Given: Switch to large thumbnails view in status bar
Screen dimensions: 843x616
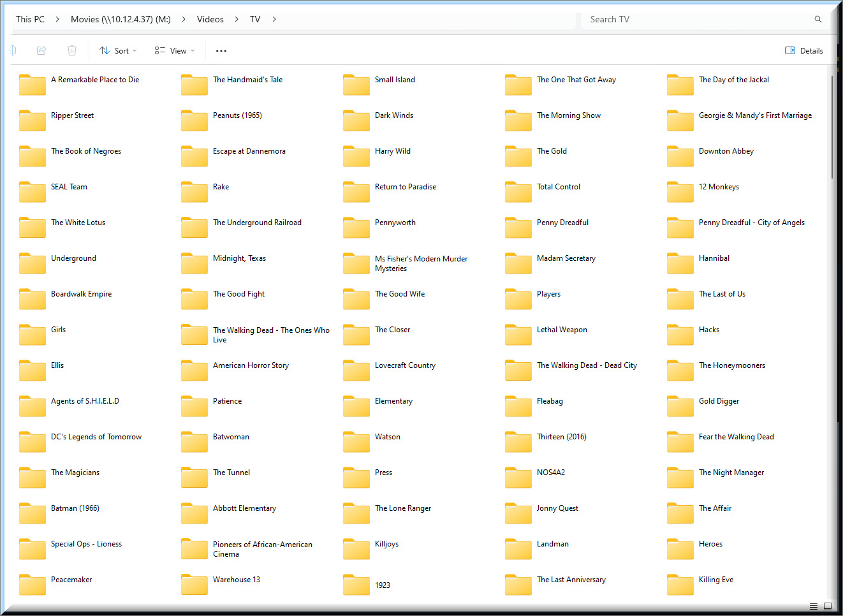Looking at the screenshot, I should click(x=828, y=606).
